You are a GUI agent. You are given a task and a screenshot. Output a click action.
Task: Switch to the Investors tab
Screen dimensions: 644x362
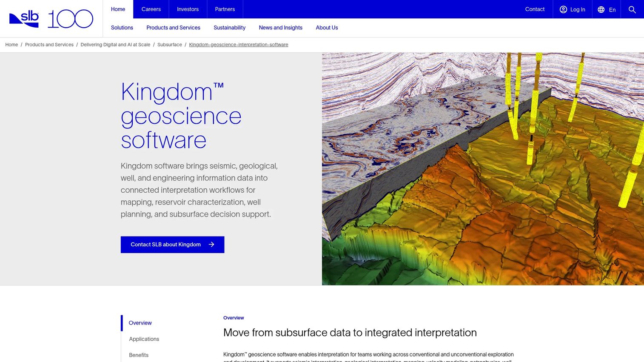click(x=188, y=9)
